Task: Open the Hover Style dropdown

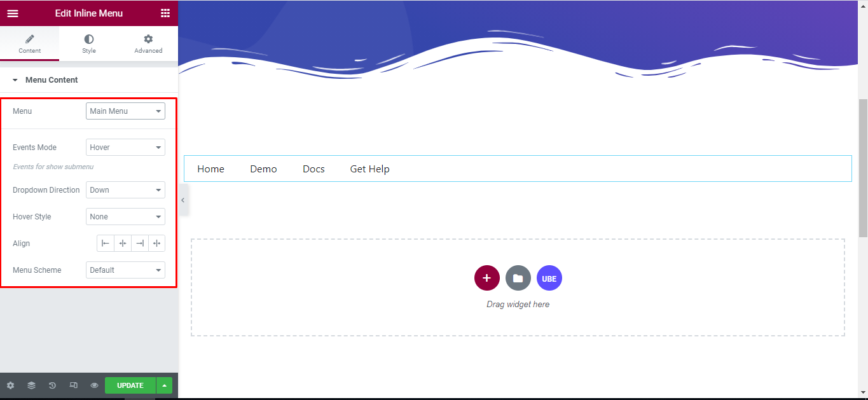Action: (125, 217)
